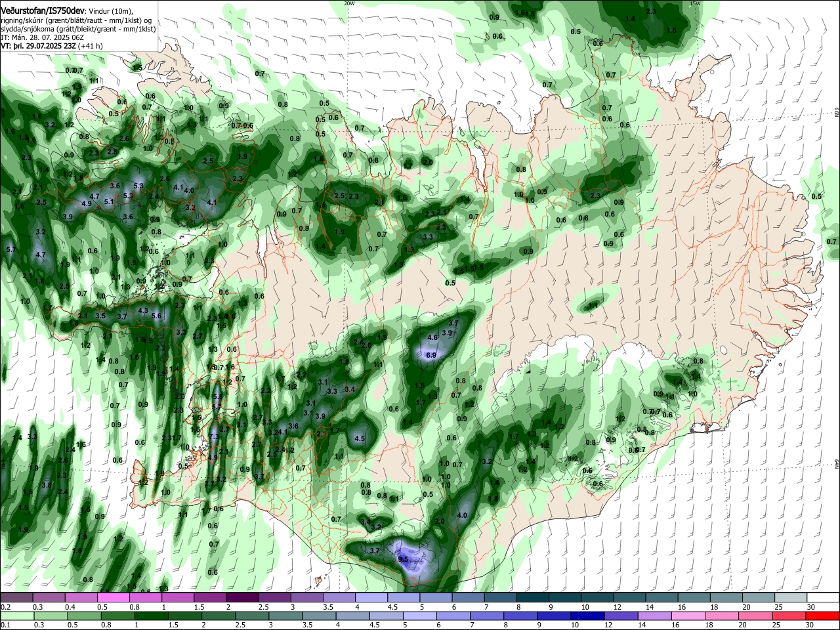Click the 'rigning/skúrir' legend description line
This screenshot has width=840, height=630.
(77, 20)
